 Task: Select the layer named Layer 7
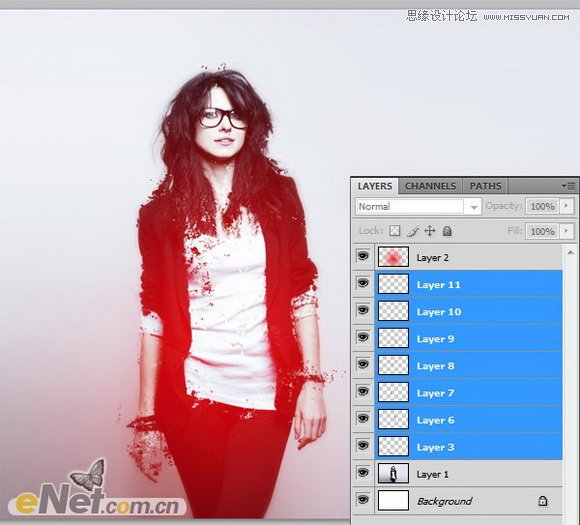coord(435,393)
